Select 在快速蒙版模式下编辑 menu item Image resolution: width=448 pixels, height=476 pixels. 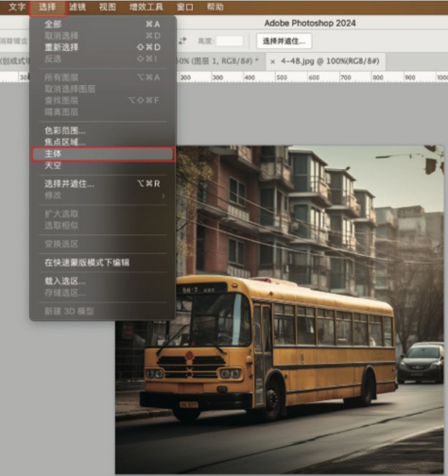click(86, 263)
